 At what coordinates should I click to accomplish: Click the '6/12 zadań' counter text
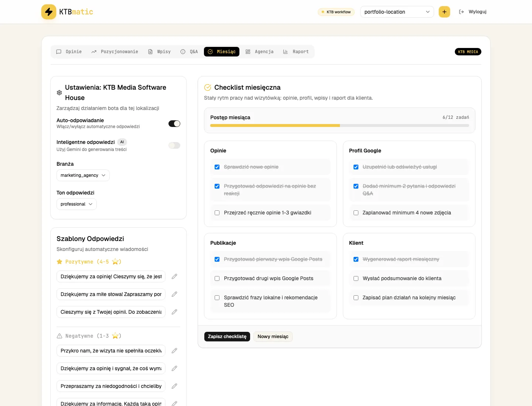click(456, 117)
